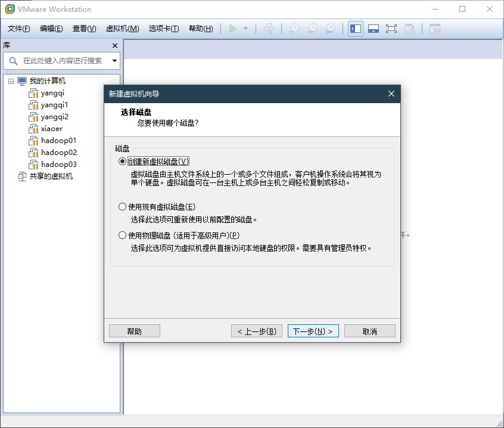Select yangqi1 in the library tree
Image resolution: width=504 pixels, height=428 pixels.
(55, 105)
